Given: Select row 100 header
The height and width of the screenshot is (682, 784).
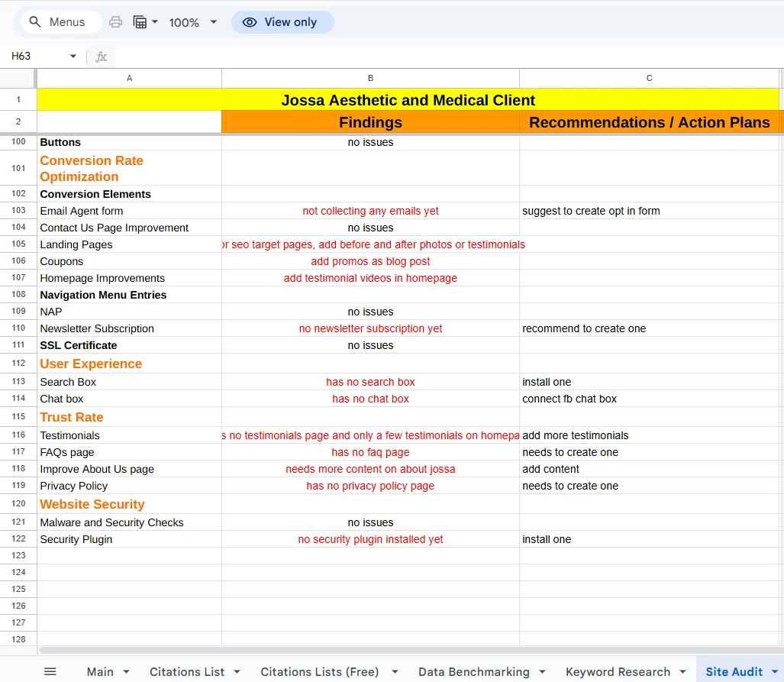Looking at the screenshot, I should coord(18,141).
